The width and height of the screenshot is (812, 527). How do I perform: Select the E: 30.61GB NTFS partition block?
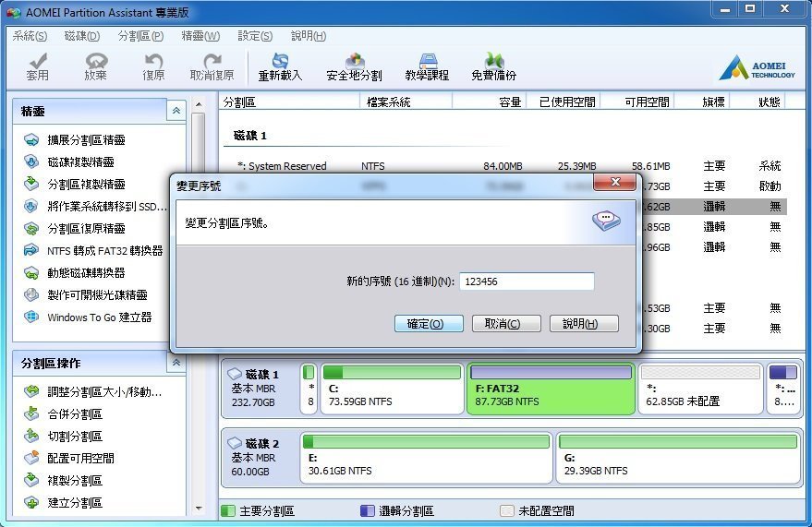pyautogui.click(x=426, y=458)
